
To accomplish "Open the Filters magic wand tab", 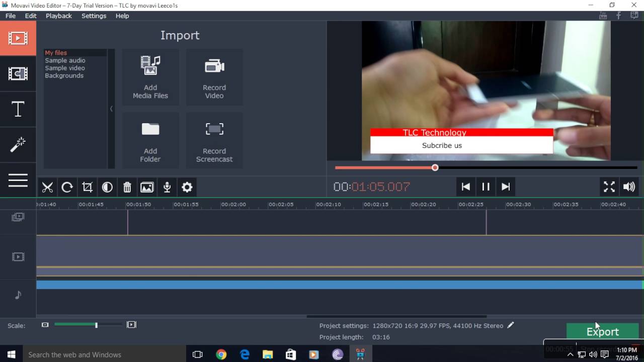I will pyautogui.click(x=18, y=145).
